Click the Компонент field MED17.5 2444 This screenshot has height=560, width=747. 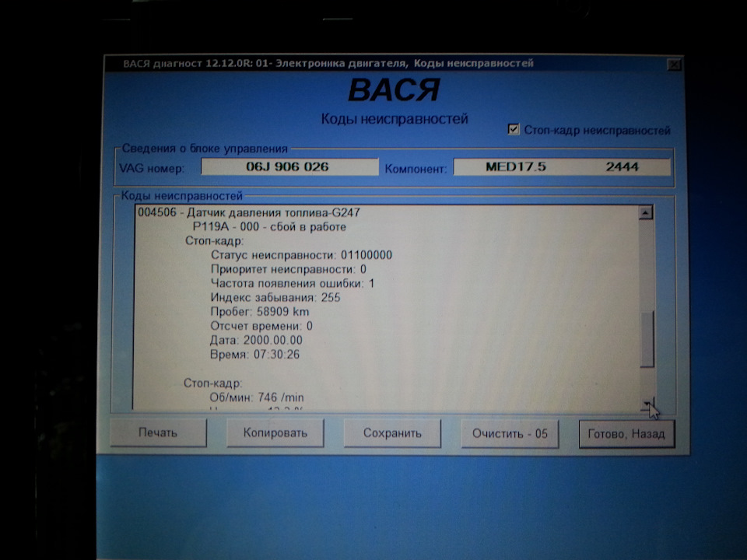[x=562, y=166]
